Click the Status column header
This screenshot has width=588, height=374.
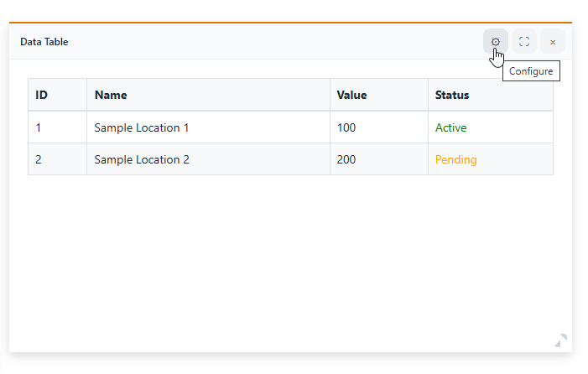pos(451,95)
